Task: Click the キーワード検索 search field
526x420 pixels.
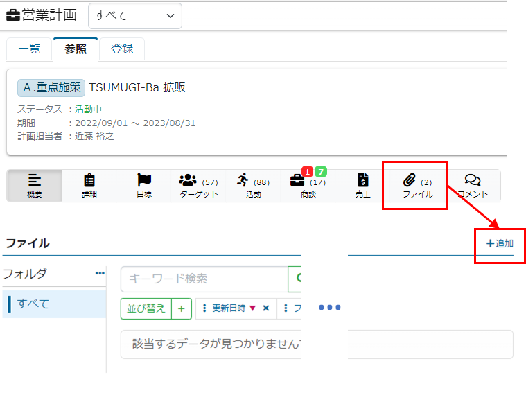Action: 204,279
